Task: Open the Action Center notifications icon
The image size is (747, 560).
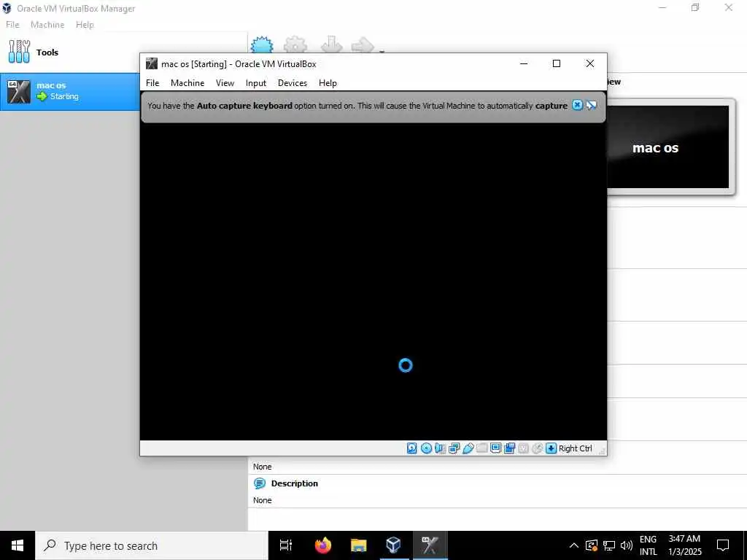Action: coord(723,545)
